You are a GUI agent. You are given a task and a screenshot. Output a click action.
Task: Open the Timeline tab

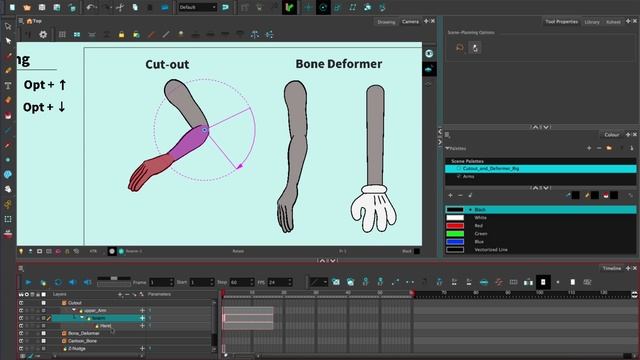pos(611,268)
